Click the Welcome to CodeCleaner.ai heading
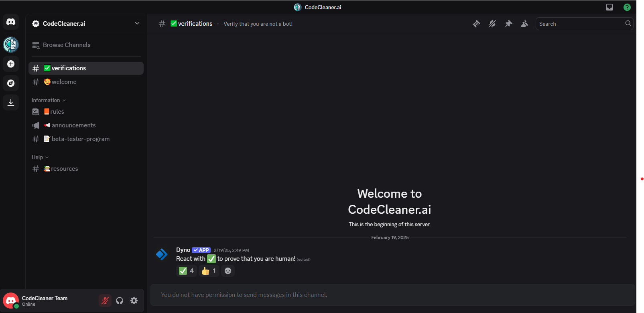The height and width of the screenshot is (313, 644). (x=390, y=202)
